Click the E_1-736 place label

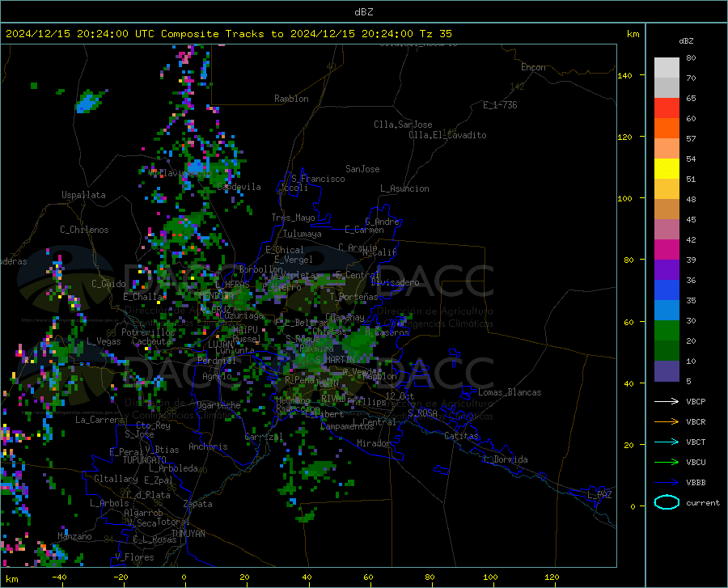[500, 105]
